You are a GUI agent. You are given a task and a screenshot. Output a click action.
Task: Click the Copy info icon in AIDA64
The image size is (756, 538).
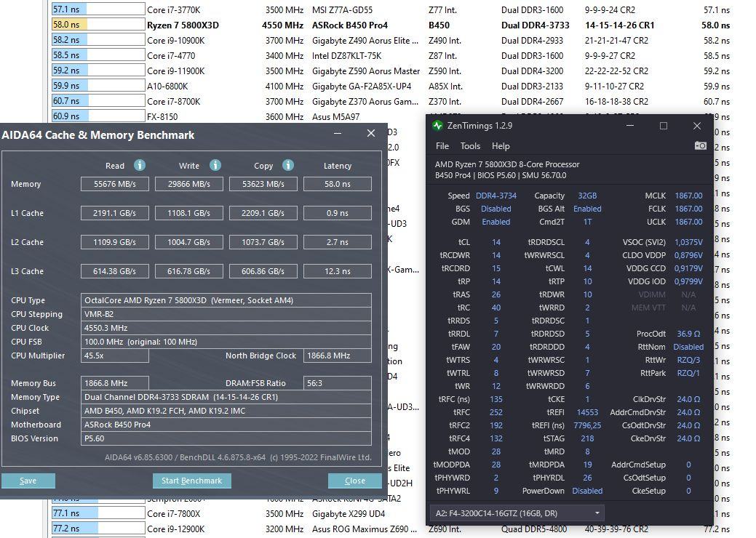click(x=288, y=165)
